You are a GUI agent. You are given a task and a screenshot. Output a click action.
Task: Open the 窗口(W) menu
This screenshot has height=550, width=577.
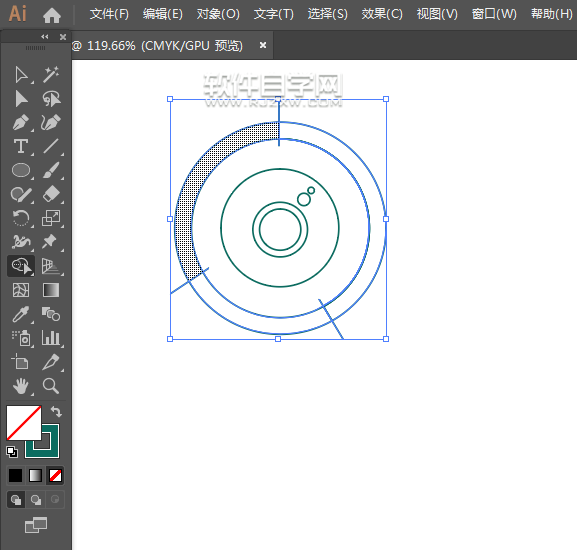[494, 14]
